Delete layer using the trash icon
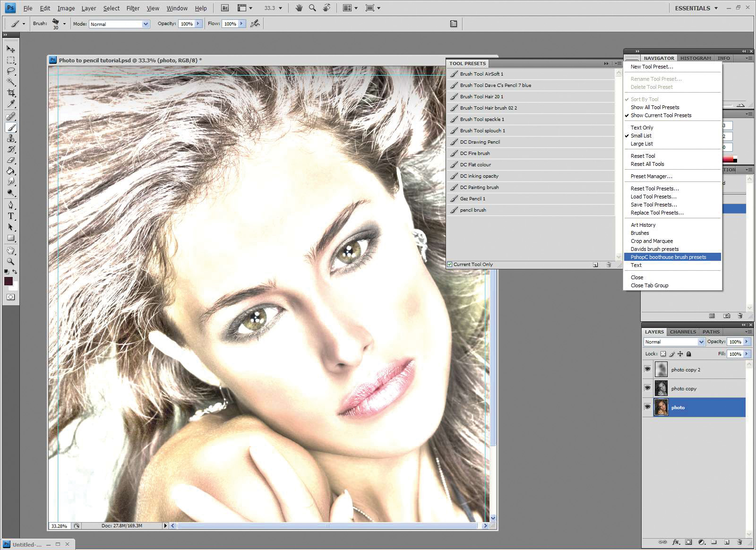Viewport: 756px width, 550px height. [x=739, y=542]
